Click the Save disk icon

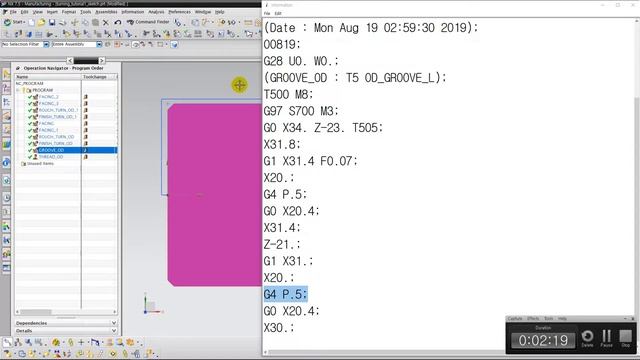52,22
